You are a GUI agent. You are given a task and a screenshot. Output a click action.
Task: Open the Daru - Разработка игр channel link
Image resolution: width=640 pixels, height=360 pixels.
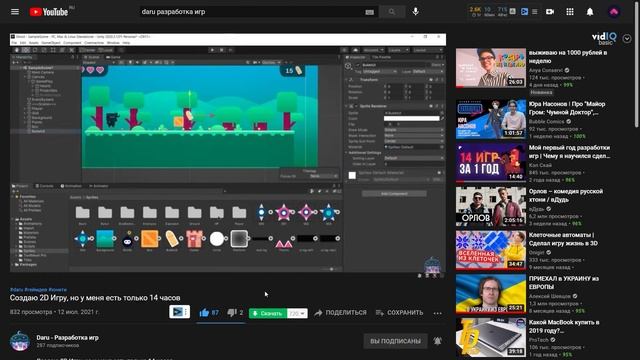tap(67, 338)
